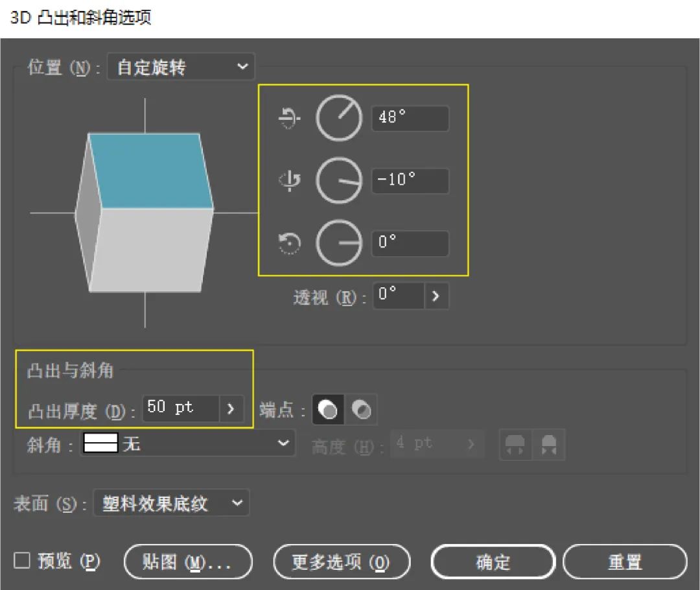
Task: Open the 表面 surface dropdown
Action: (x=171, y=503)
